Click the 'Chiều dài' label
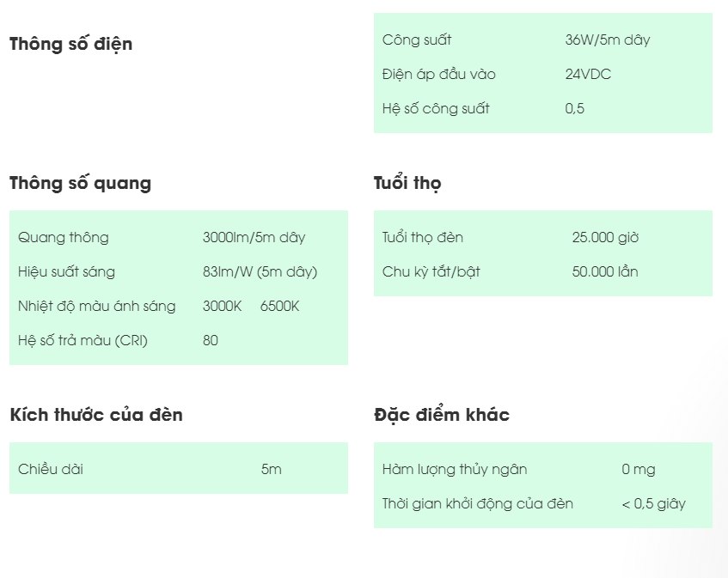Viewport: 728px width, 578px height. (x=51, y=469)
